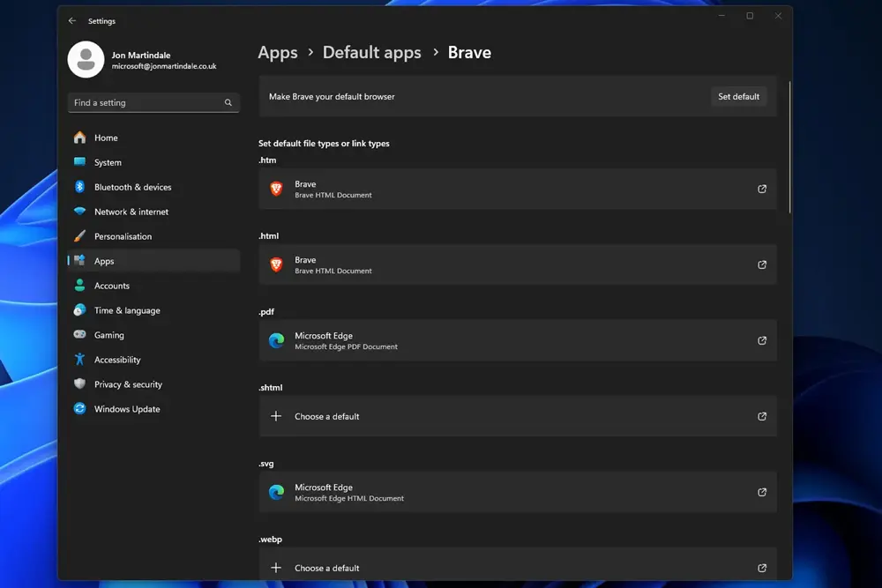Click the Jon Martindale account name
Screen dimensions: 882x588
(140, 55)
